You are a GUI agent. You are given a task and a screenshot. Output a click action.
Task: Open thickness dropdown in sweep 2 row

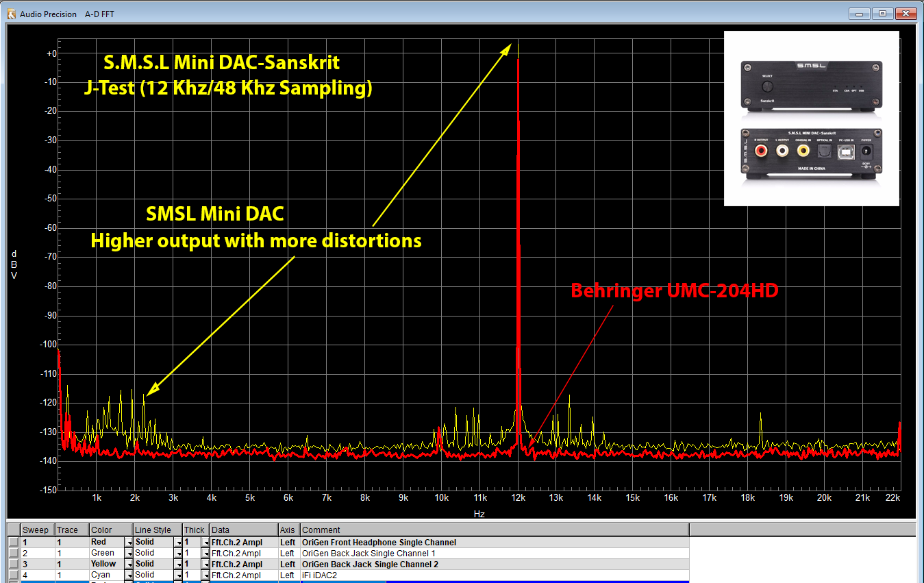pyautogui.click(x=206, y=554)
